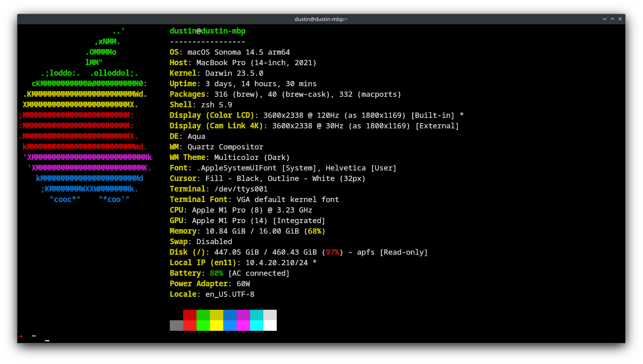
Task: Select the light gray color swatch
Action: tap(270, 315)
